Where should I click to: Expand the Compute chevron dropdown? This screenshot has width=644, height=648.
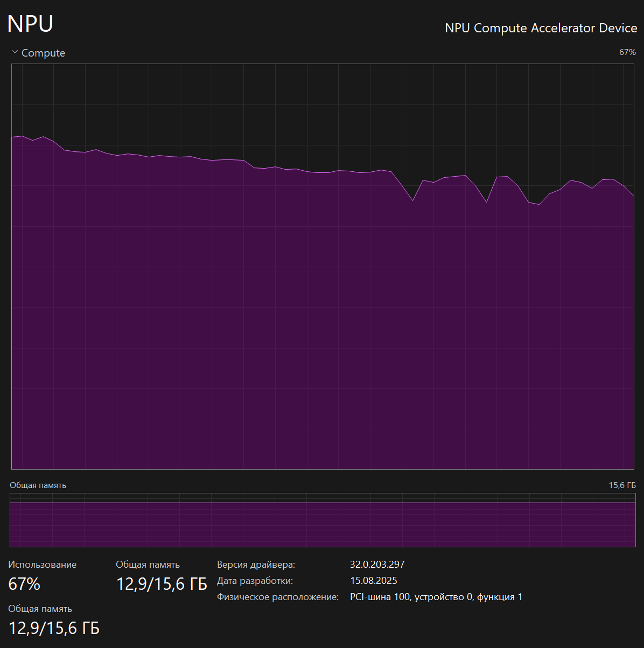tap(15, 52)
